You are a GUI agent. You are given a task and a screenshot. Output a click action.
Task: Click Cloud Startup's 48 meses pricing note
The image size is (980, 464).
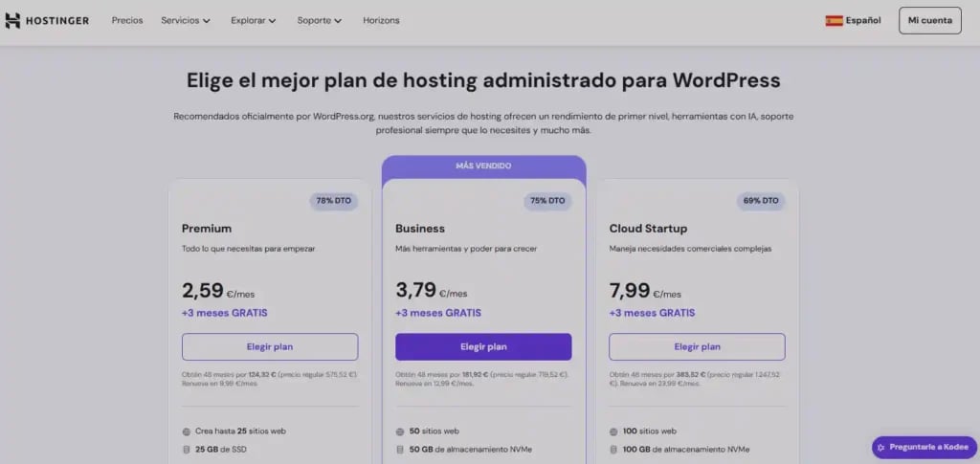tap(695, 379)
